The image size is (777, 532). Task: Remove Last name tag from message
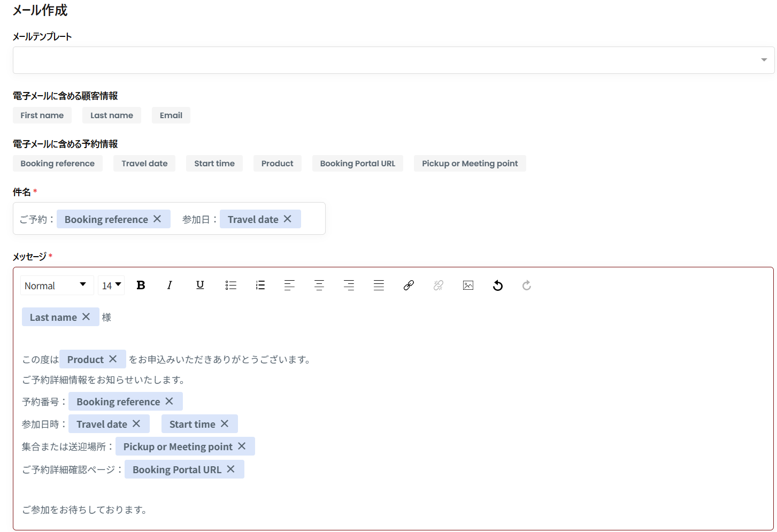(86, 317)
